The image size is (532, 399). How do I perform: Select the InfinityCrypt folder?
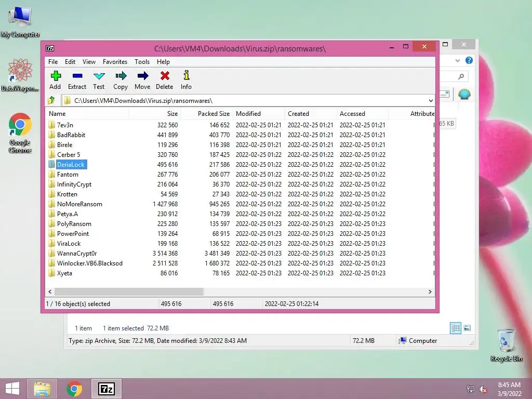(x=74, y=184)
